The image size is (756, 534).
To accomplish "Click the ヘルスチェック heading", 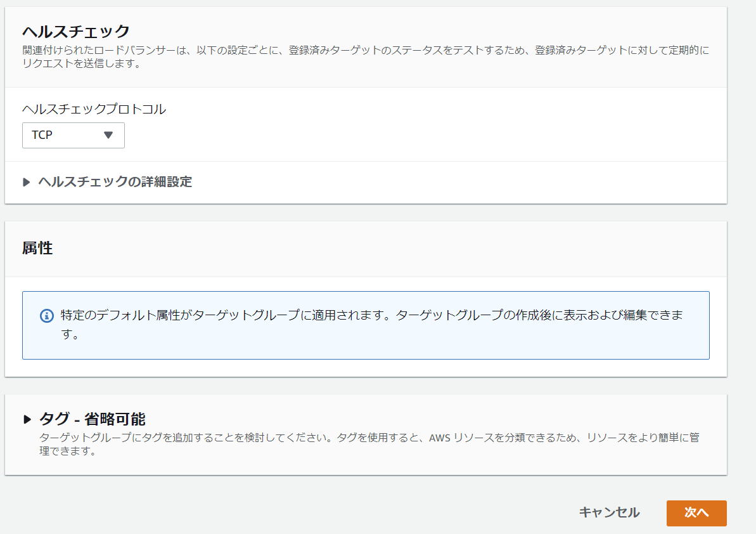I will pos(76,31).
